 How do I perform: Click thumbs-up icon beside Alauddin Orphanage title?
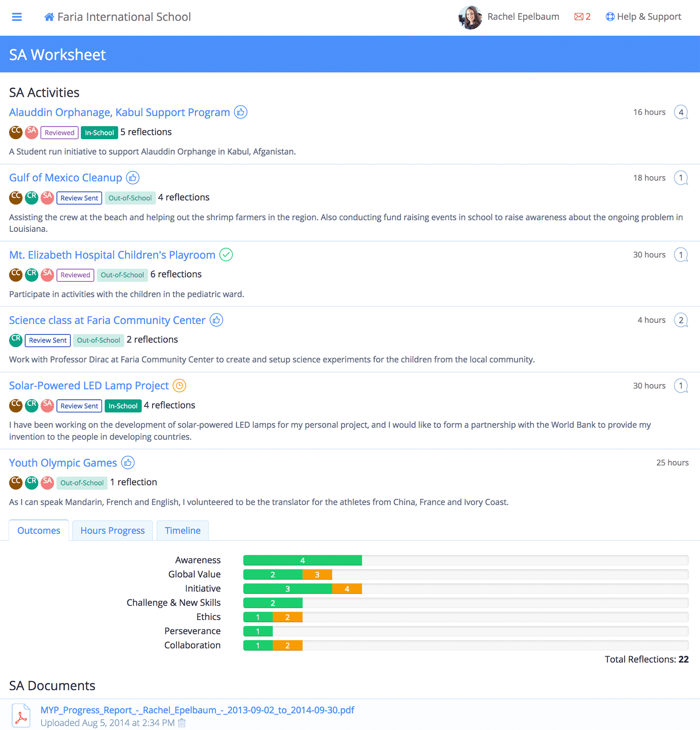pyautogui.click(x=240, y=112)
